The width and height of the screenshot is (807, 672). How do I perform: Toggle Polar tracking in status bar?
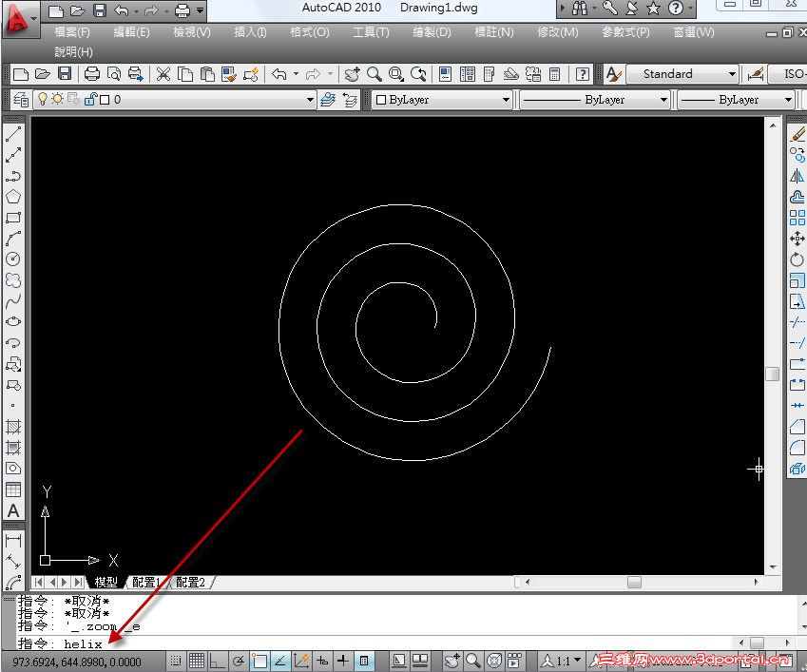pos(239,661)
